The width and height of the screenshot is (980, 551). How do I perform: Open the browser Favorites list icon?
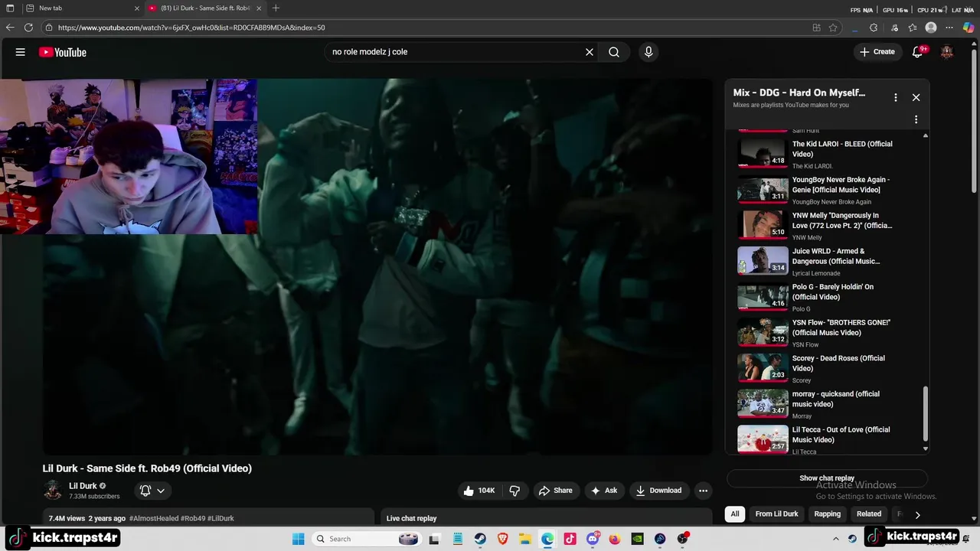pos(913,28)
